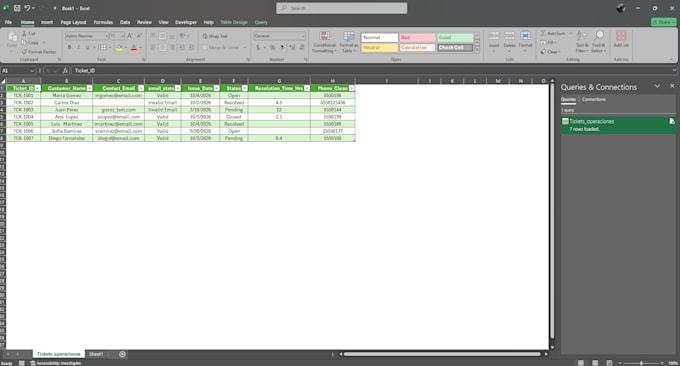Click the Delete cells icon
680x366 pixels.
[x=510, y=36]
